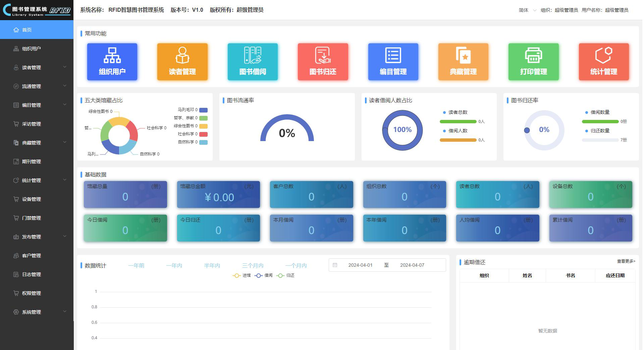Open the 图书归还 shortcut tile
644x350 pixels.
[323, 62]
